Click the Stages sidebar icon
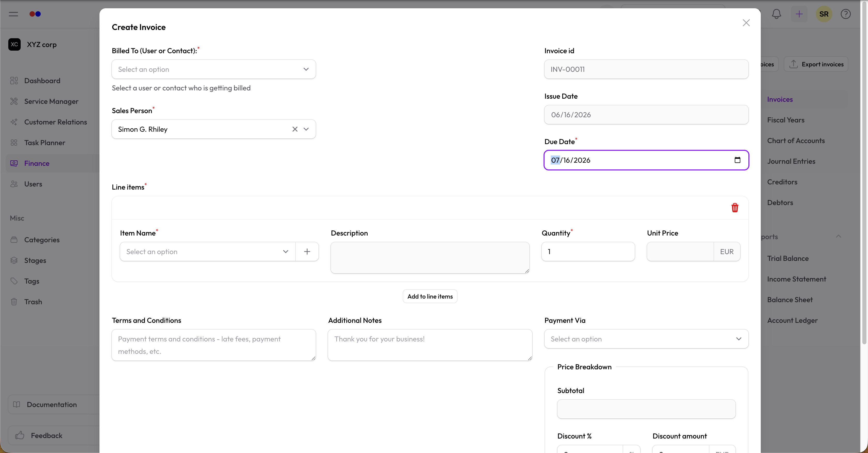The height and width of the screenshot is (453, 868). pyautogui.click(x=14, y=260)
